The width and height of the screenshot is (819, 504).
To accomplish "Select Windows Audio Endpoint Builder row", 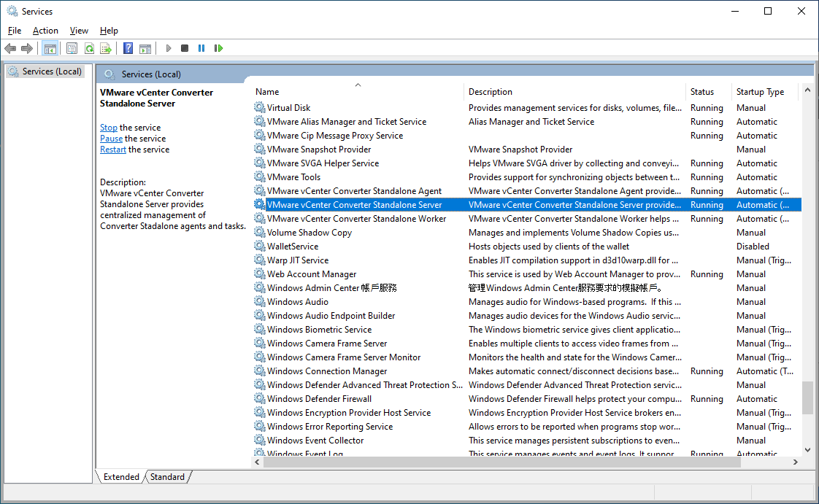I will 526,316.
